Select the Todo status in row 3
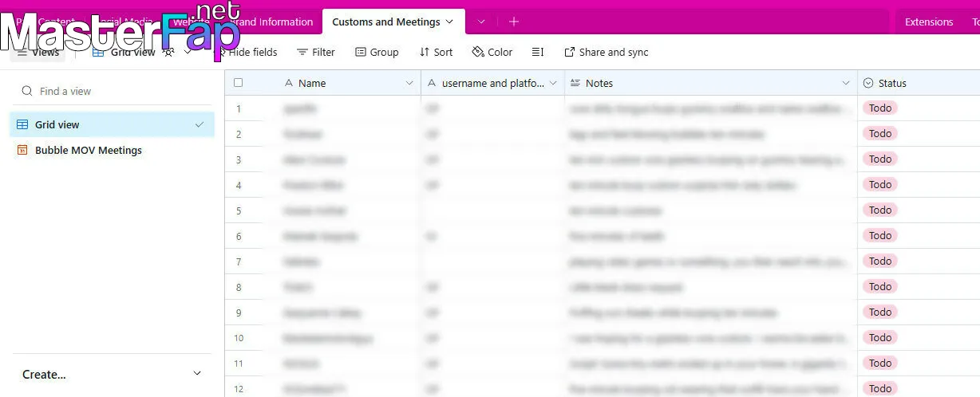Screen dimensions: 980x397 point(880,159)
